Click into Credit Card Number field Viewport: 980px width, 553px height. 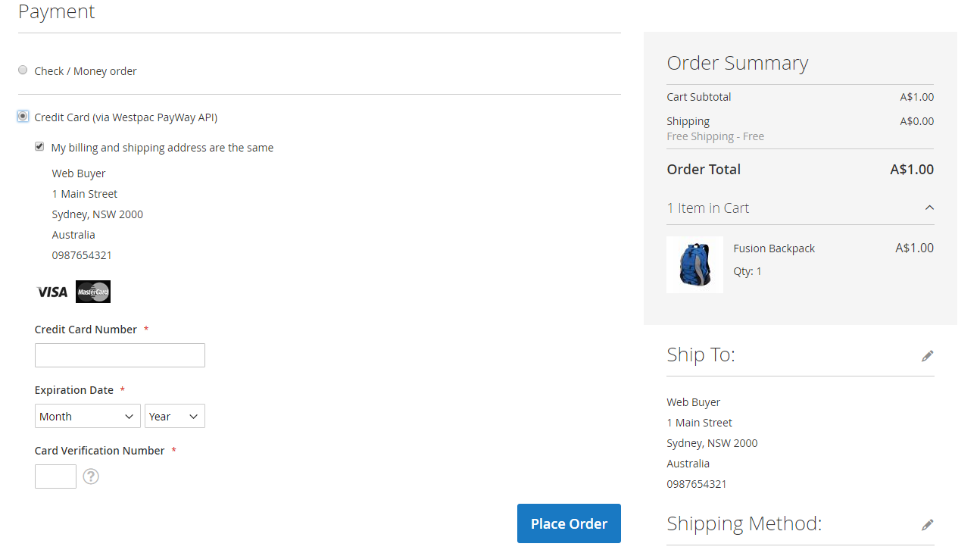(120, 355)
